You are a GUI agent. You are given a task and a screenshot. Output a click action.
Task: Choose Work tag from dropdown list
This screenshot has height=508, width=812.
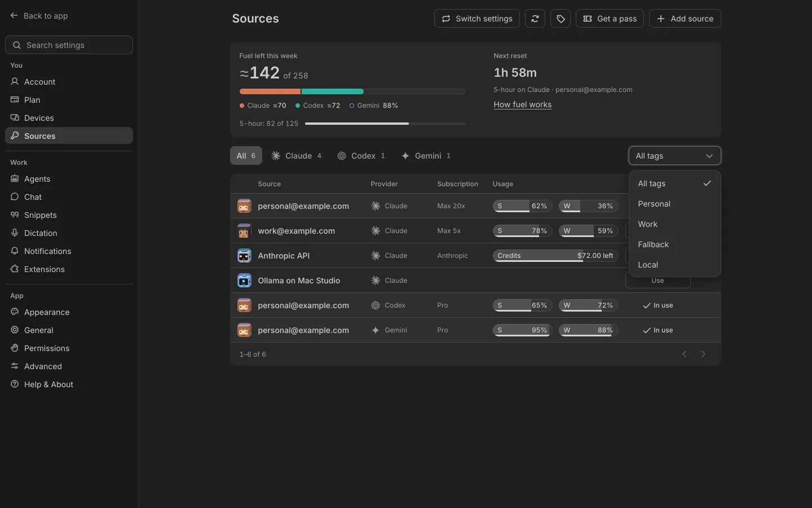pyautogui.click(x=674, y=224)
